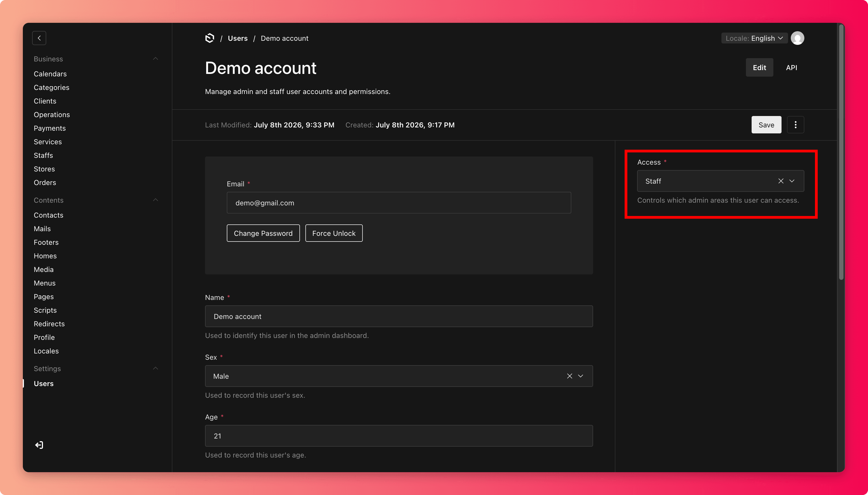Viewport: 868px width, 495px height.
Task: Open Stores in the sidebar
Action: pos(44,169)
